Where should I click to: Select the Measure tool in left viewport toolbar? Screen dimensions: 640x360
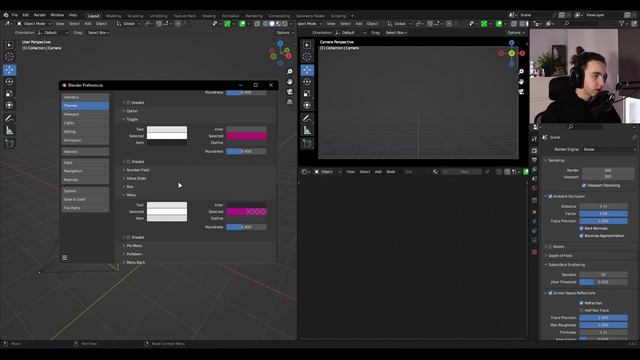coord(9,131)
